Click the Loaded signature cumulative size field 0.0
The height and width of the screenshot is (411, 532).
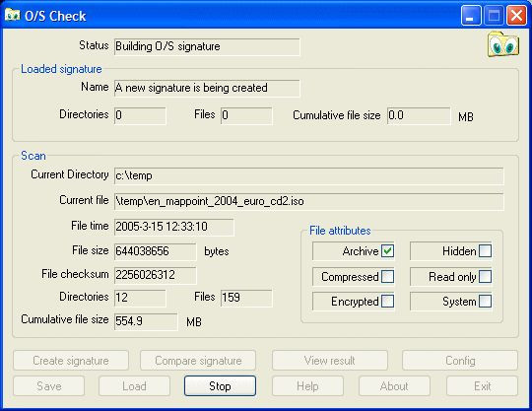click(419, 116)
